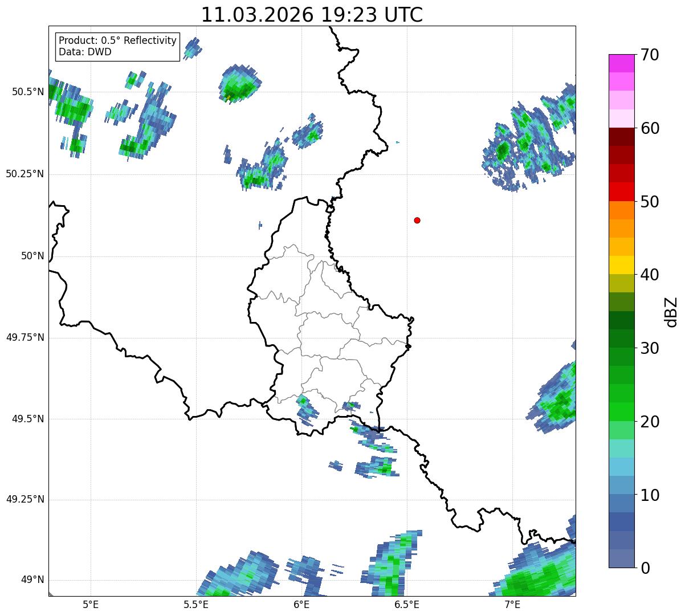The height and width of the screenshot is (616, 685).
Task: Click colorbar tick label 20
Action: [650, 422]
